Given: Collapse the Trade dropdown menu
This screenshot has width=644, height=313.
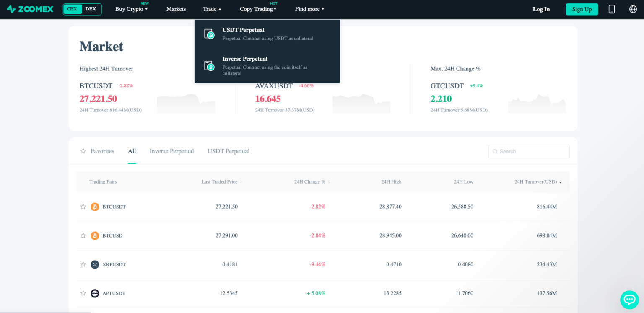Looking at the screenshot, I should 212,9.
